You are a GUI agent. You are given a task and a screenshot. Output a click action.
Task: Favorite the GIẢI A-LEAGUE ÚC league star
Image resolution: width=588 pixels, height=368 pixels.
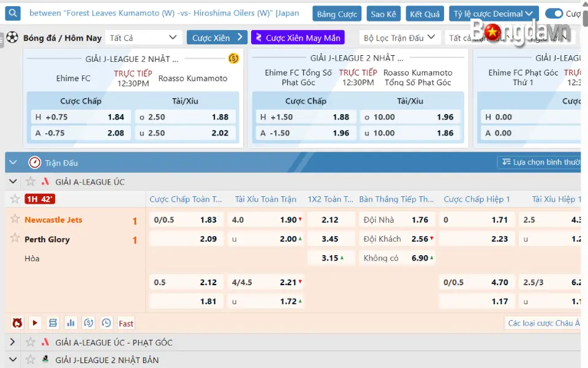30,182
